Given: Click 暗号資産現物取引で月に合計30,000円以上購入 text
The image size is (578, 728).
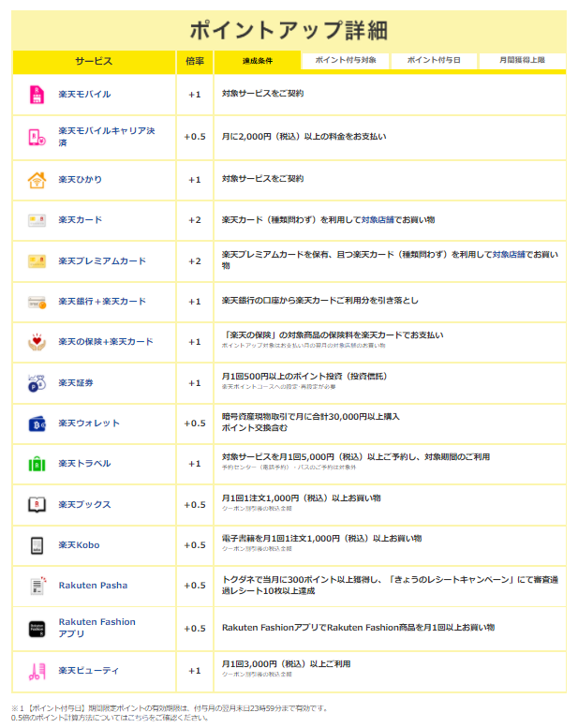Looking at the screenshot, I should [x=311, y=417].
